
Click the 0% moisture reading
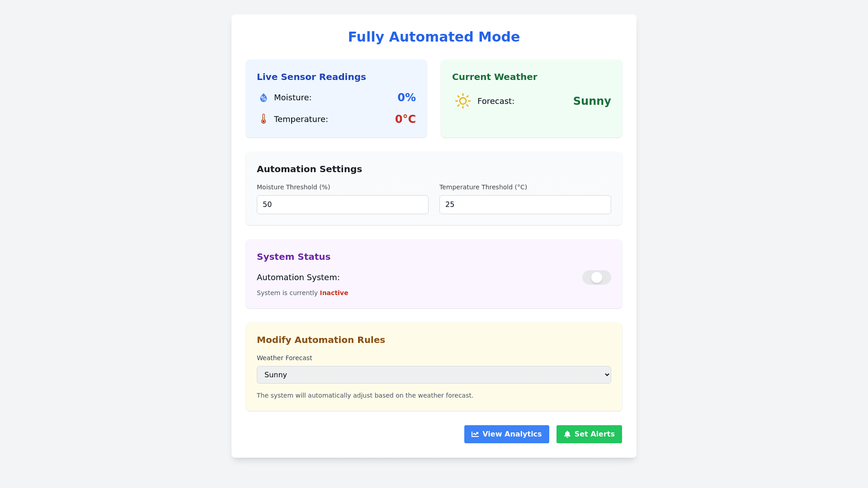(406, 98)
